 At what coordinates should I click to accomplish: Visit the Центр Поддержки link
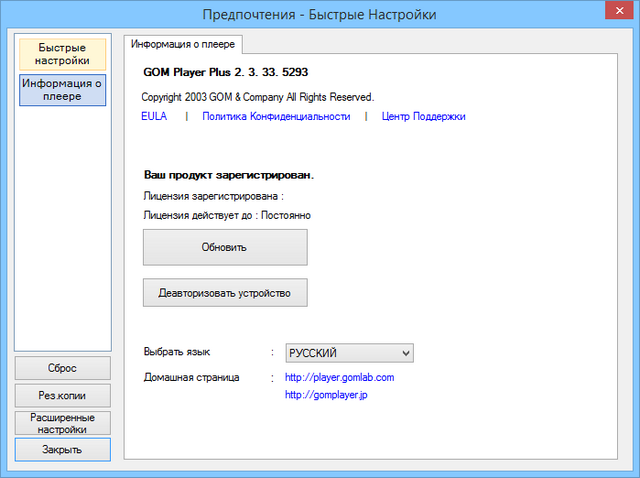pyautogui.click(x=423, y=116)
